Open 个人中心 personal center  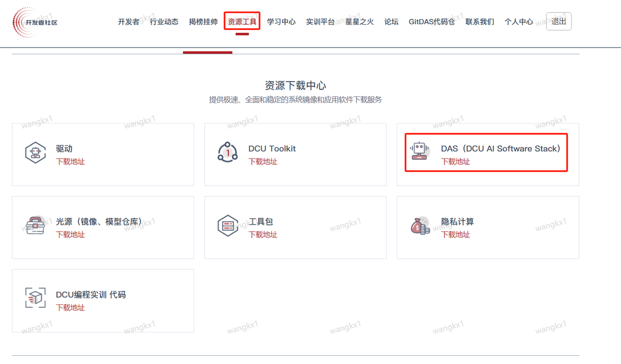click(x=519, y=22)
